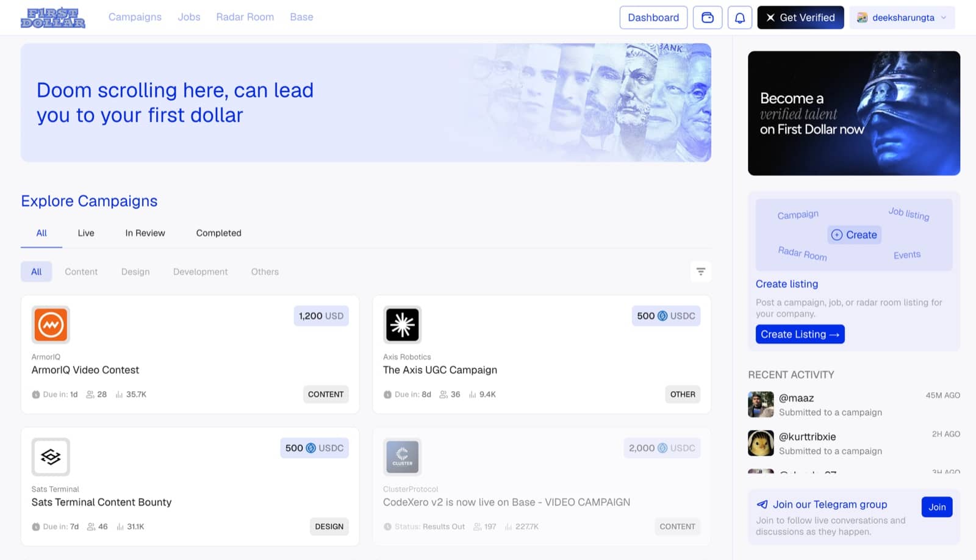Switch to the Live campaigns tab

tap(86, 233)
